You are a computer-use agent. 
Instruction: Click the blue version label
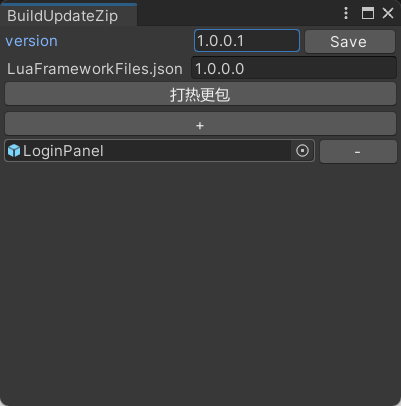point(32,41)
